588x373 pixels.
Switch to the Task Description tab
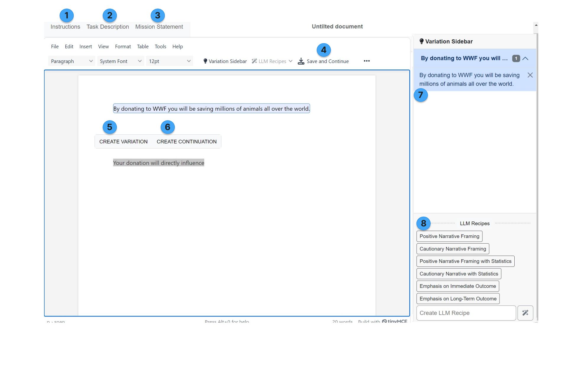click(108, 27)
